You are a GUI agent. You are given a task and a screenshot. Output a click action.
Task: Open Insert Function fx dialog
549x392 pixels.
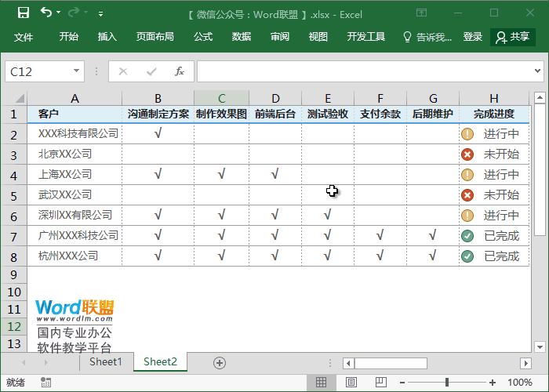[180, 71]
